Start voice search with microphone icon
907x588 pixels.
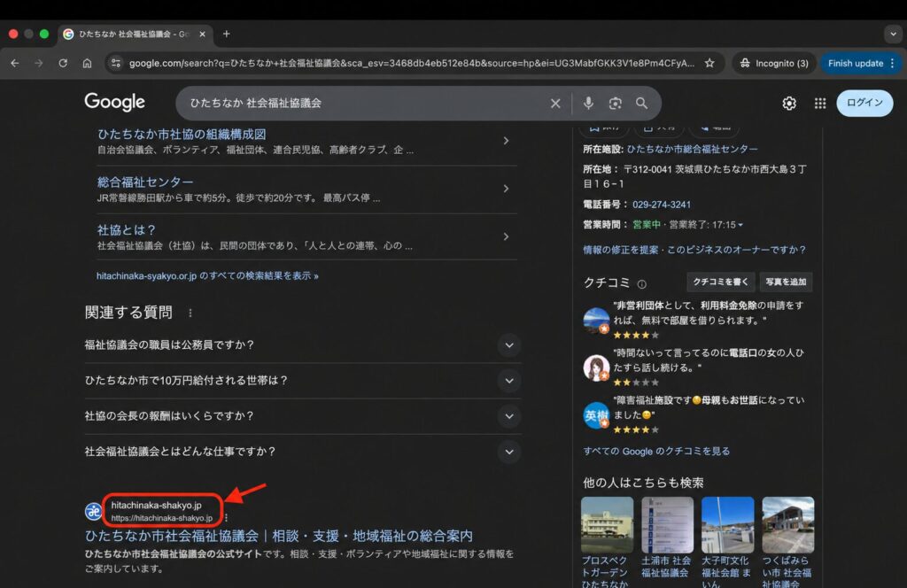tap(588, 103)
